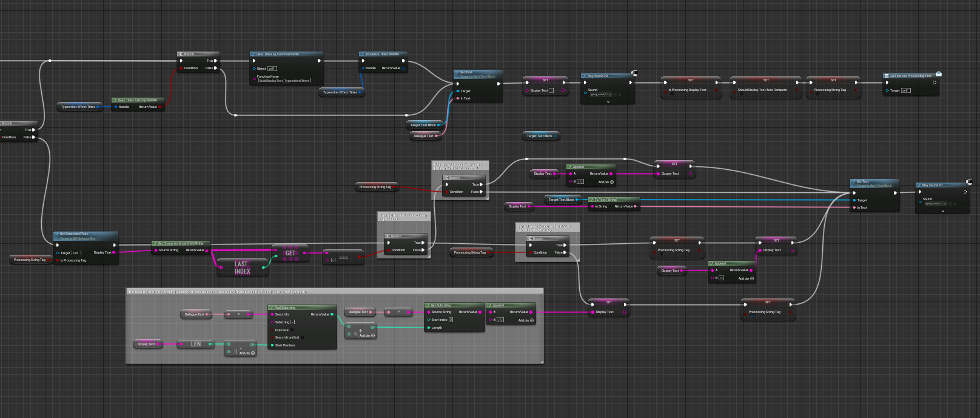Click Function Name field BuildDisplayText_TypewriterEffect

pos(284,81)
